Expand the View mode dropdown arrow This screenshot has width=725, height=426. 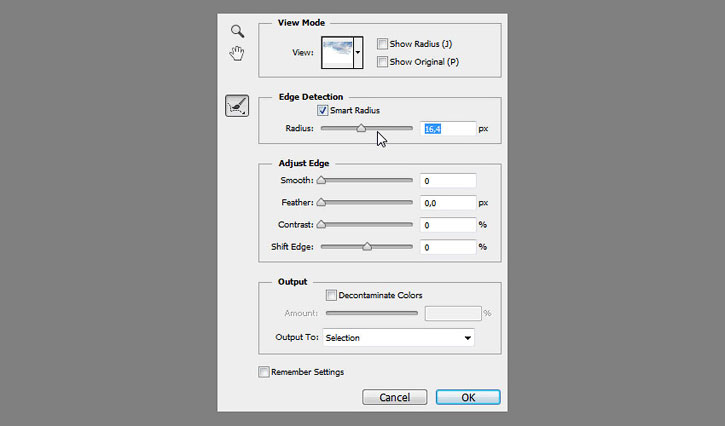pyautogui.click(x=358, y=52)
